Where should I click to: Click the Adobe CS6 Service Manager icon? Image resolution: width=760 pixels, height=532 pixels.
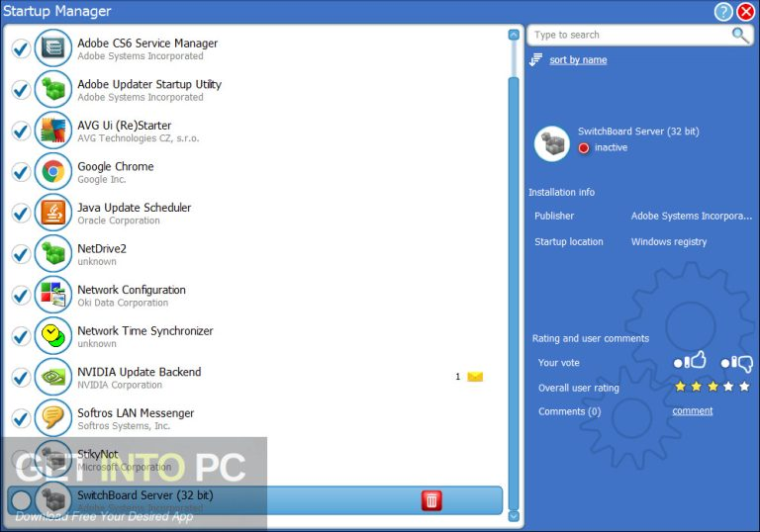pos(52,48)
